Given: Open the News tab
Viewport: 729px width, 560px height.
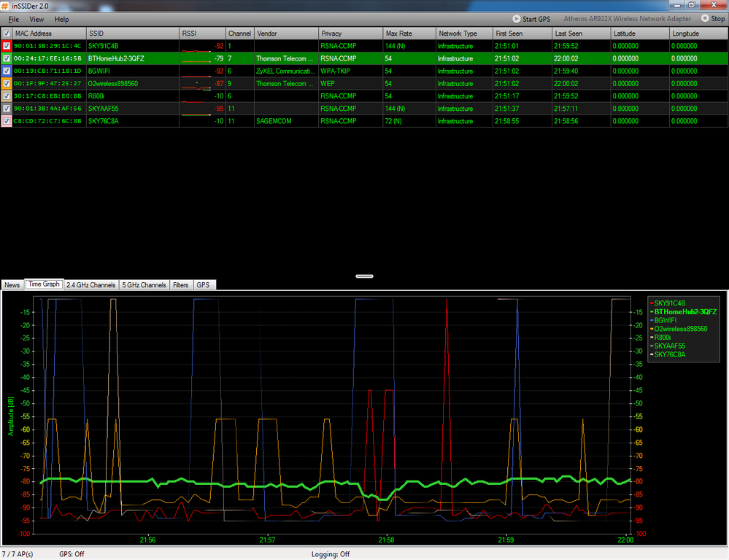Looking at the screenshot, I should click(12, 285).
